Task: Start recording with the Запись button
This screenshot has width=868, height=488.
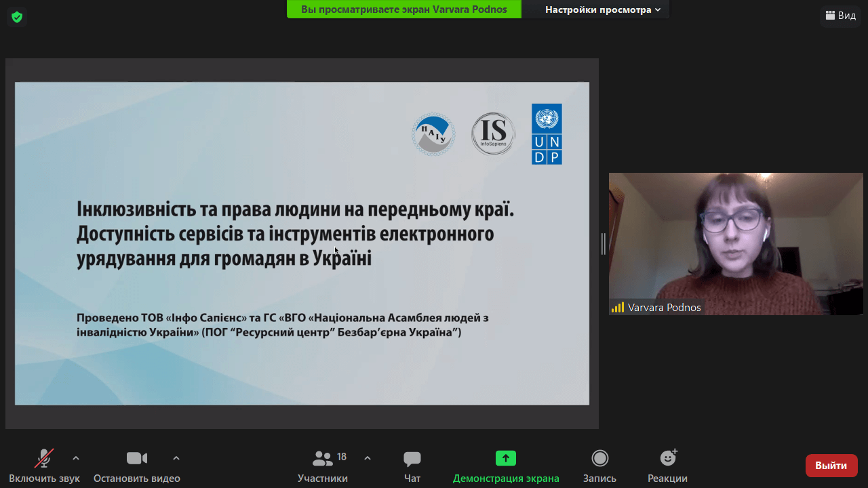Action: 599,459
